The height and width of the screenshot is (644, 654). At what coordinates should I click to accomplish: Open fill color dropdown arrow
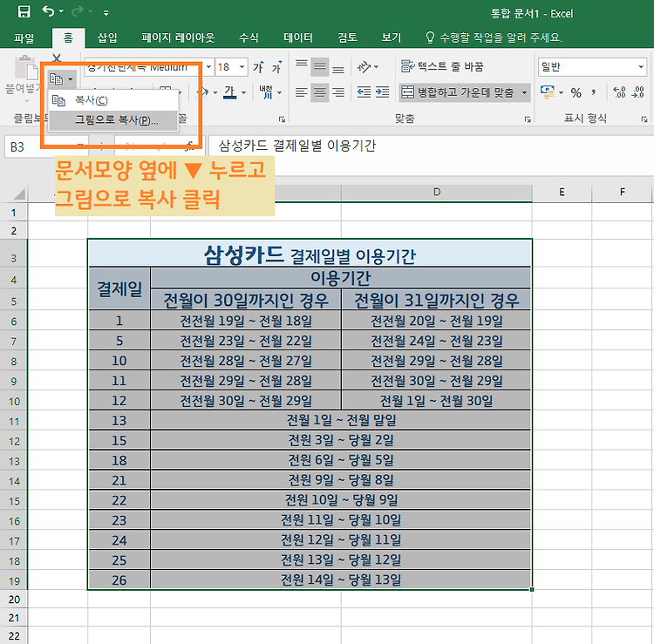215,92
